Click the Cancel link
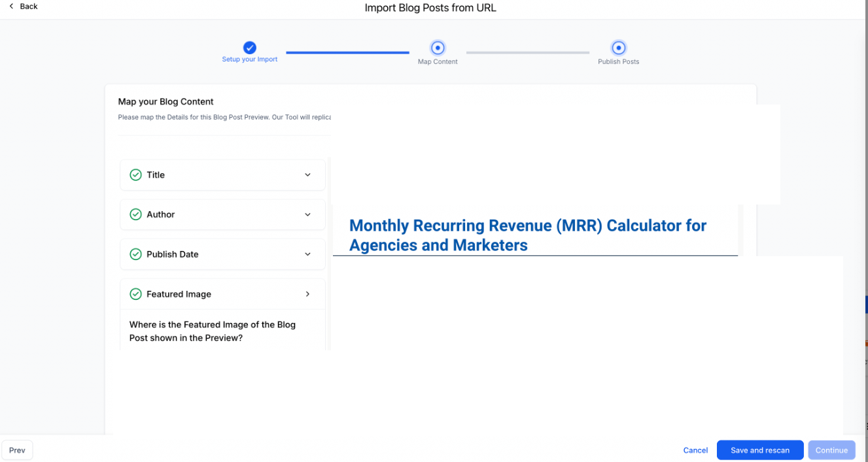This screenshot has height=462, width=868. click(695, 450)
